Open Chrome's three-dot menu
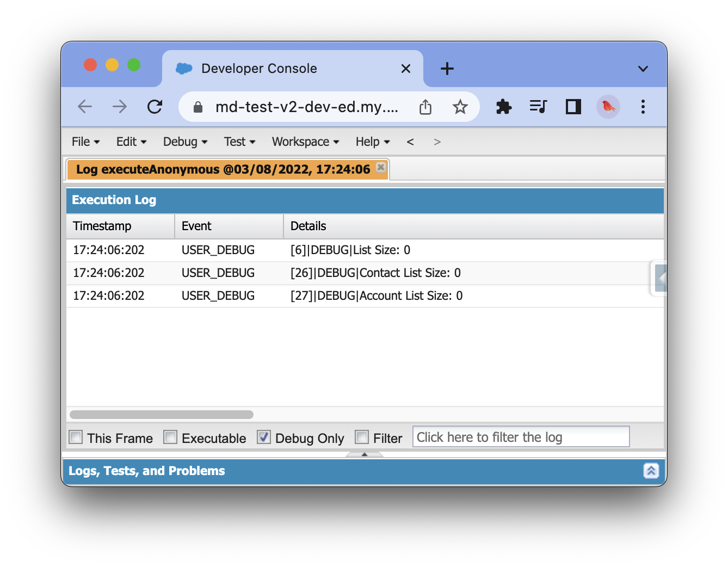The image size is (728, 567). coord(643,107)
